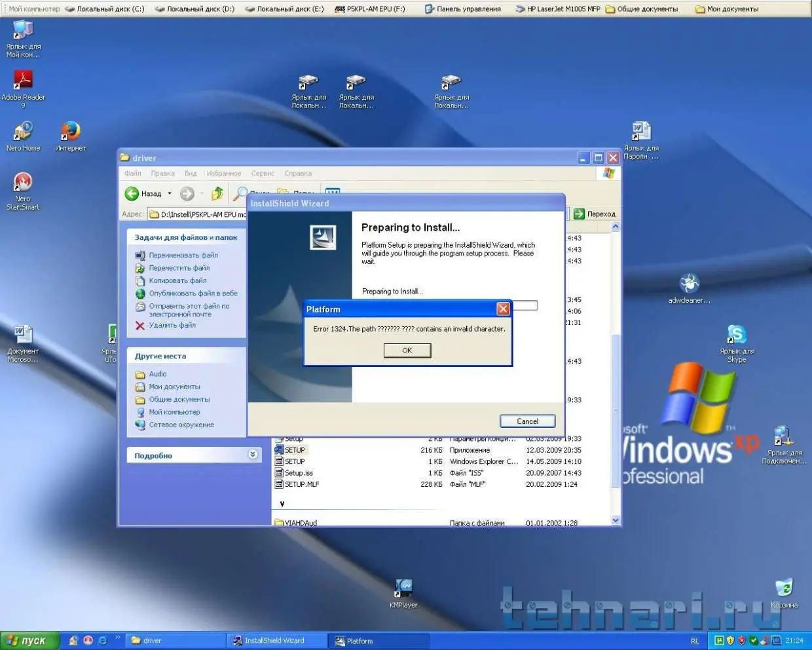Screen dimensions: 812x650
Task: Open Корзина recycle bin icon
Action: point(784,594)
